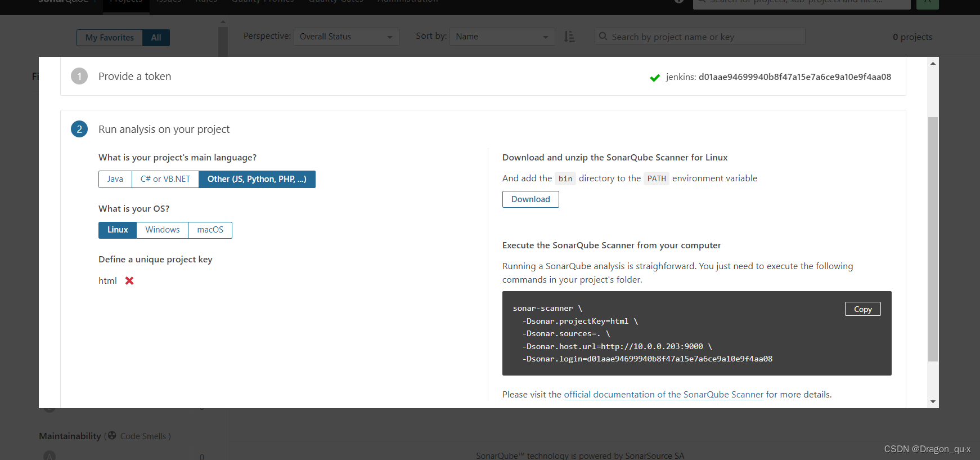This screenshot has height=460, width=980.
Task: Click Download and unzip the SonarQube Scanner heading
Action: pyautogui.click(x=615, y=158)
